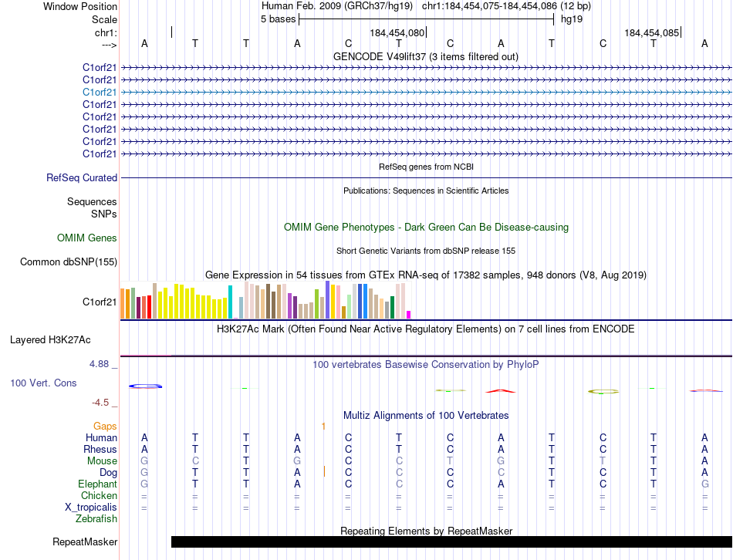Click the tall purple-blue bar in the GTEx chart
The width and height of the screenshot is (733, 560).
point(327,299)
